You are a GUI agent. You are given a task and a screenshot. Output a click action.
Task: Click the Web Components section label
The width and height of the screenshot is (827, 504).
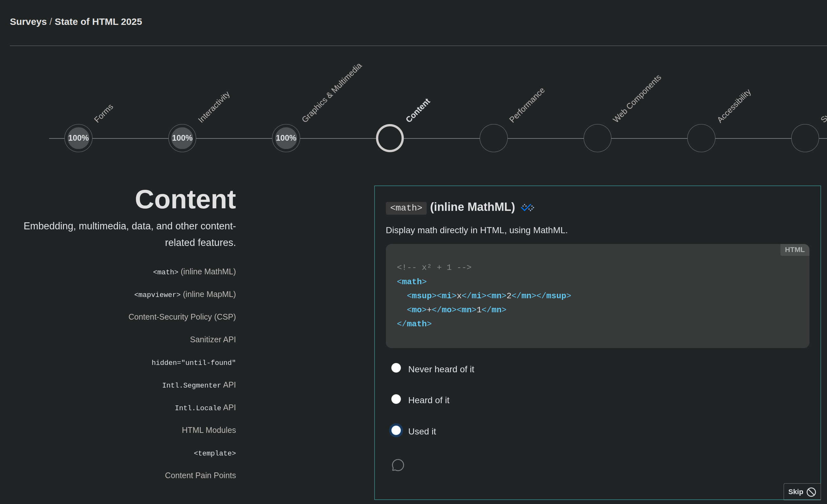tap(637, 98)
